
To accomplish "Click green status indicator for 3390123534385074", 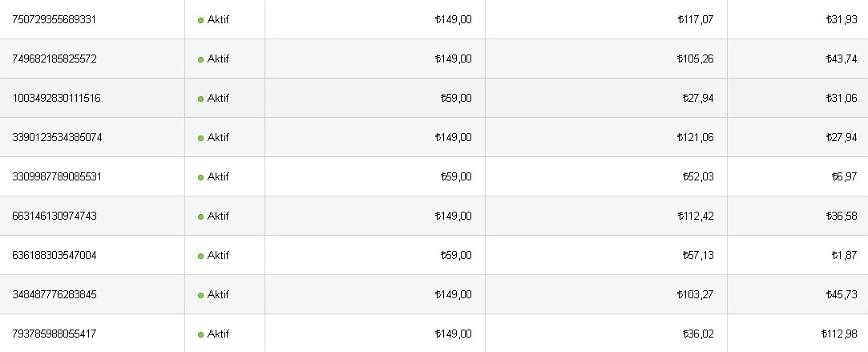I will (200, 139).
